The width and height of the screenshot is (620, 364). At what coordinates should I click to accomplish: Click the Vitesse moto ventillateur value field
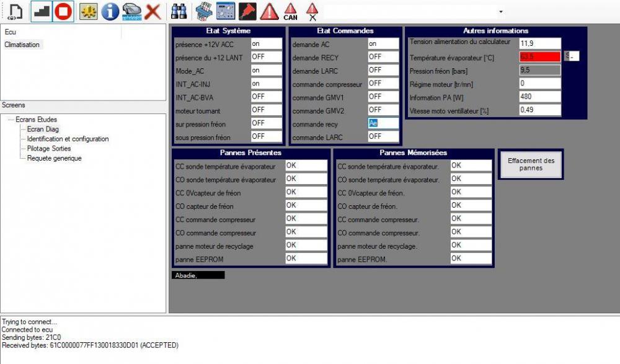(x=540, y=110)
